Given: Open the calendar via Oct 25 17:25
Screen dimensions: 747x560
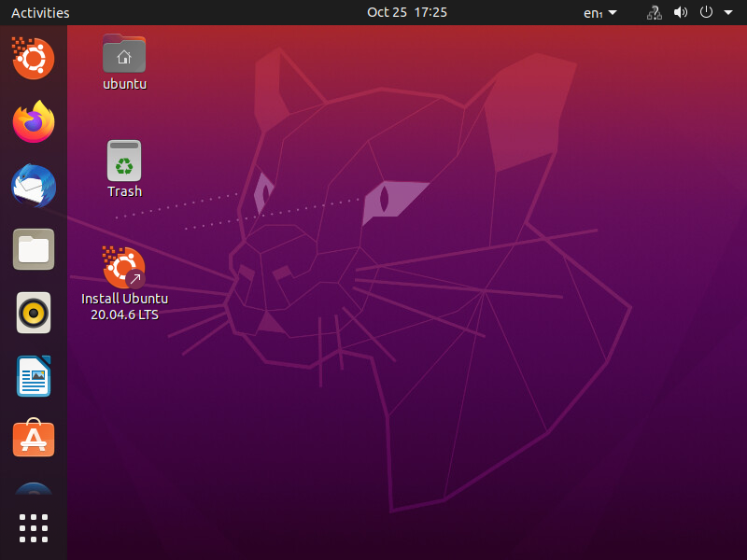Looking at the screenshot, I should (x=407, y=12).
